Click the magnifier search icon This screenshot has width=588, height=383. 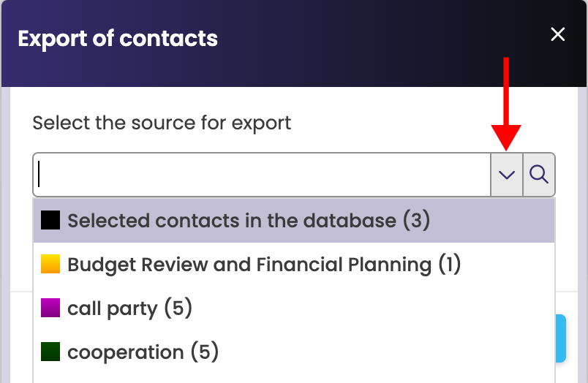539,175
